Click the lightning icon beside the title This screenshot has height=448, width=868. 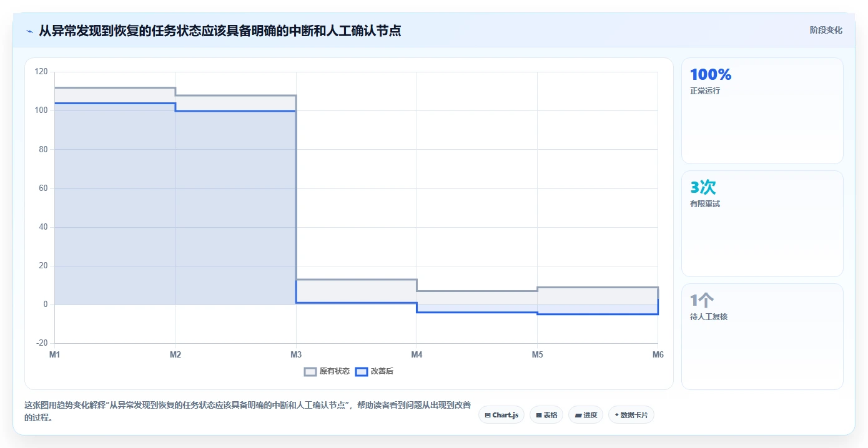click(29, 31)
